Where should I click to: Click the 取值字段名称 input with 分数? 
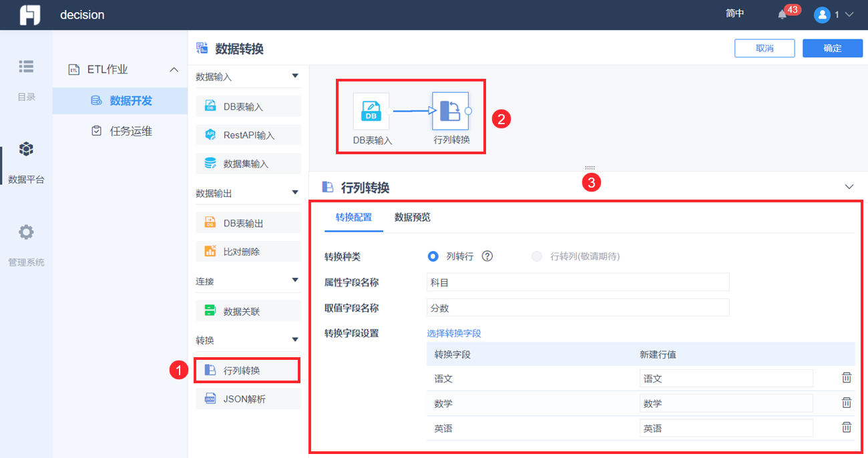coord(578,307)
